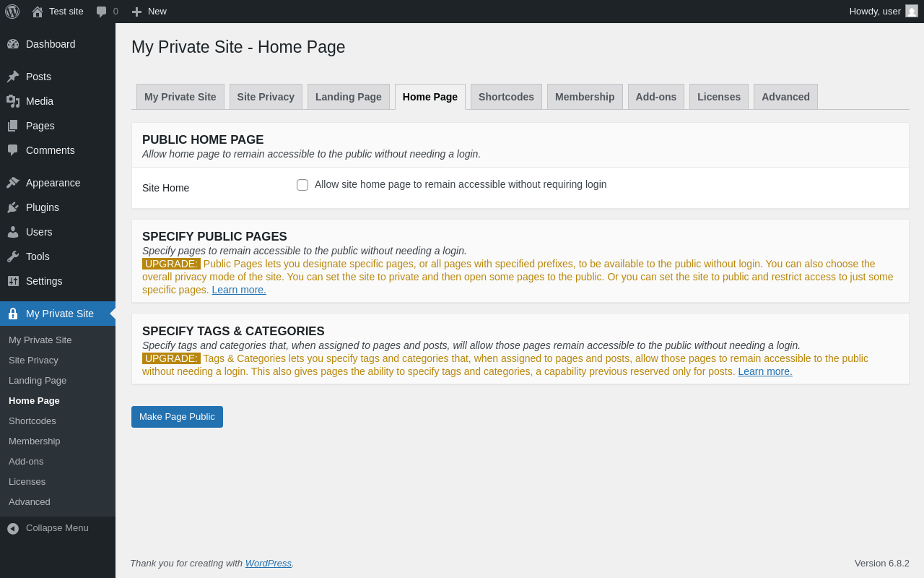This screenshot has width=924, height=578.
Task: Switch to the Add-ons tab
Action: tap(656, 97)
